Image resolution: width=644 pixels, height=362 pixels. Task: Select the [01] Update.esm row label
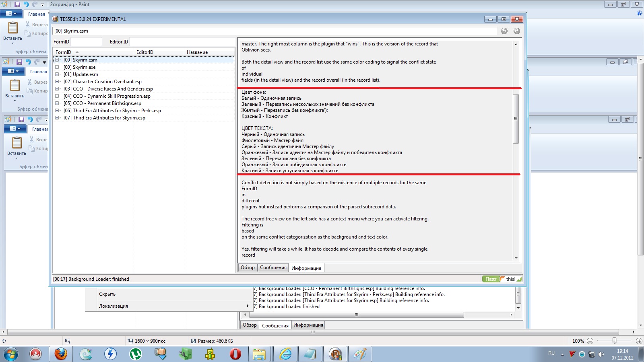click(x=80, y=74)
